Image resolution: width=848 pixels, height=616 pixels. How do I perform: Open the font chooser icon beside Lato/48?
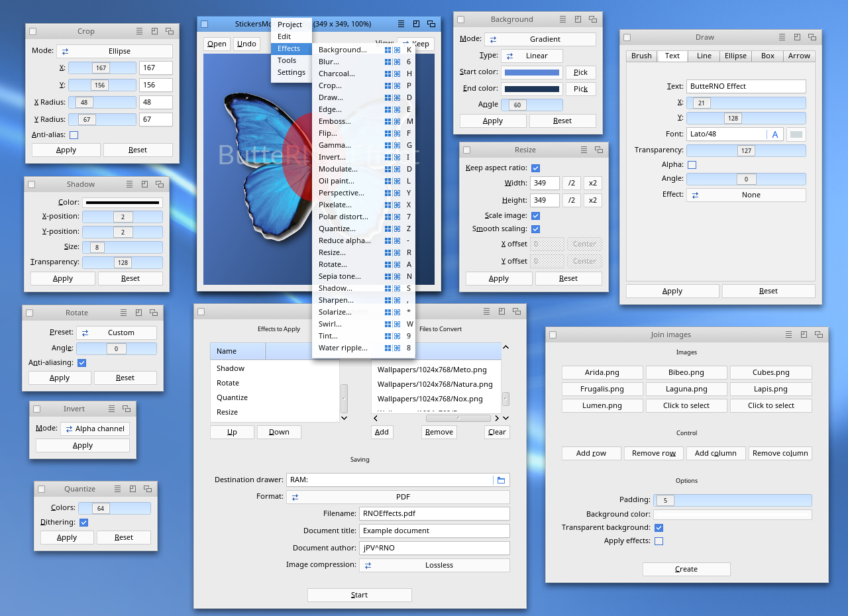point(775,134)
